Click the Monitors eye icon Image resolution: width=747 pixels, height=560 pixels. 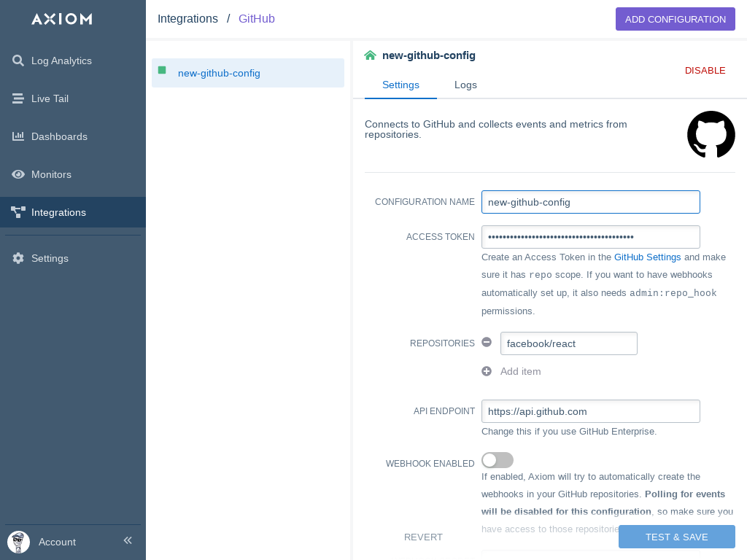pos(18,174)
